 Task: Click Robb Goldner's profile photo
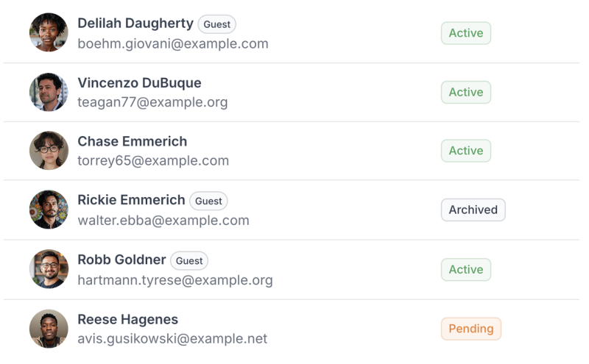click(x=49, y=269)
